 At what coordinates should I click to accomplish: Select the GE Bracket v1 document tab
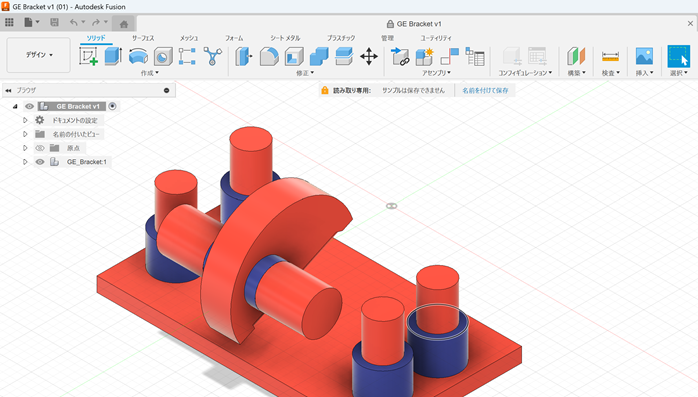tap(414, 24)
